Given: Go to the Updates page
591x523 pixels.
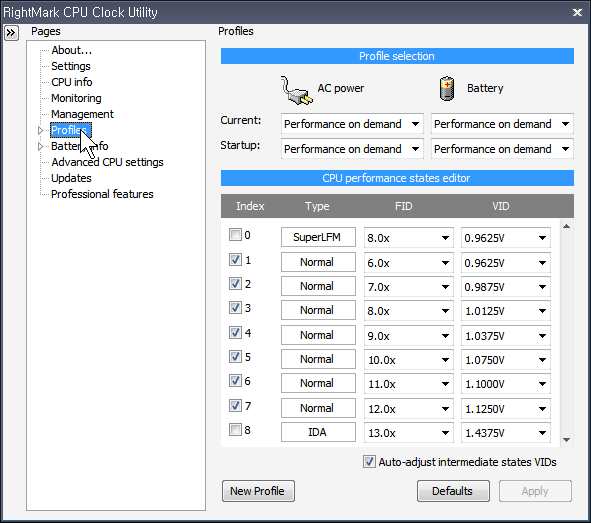Looking at the screenshot, I should coord(71,178).
